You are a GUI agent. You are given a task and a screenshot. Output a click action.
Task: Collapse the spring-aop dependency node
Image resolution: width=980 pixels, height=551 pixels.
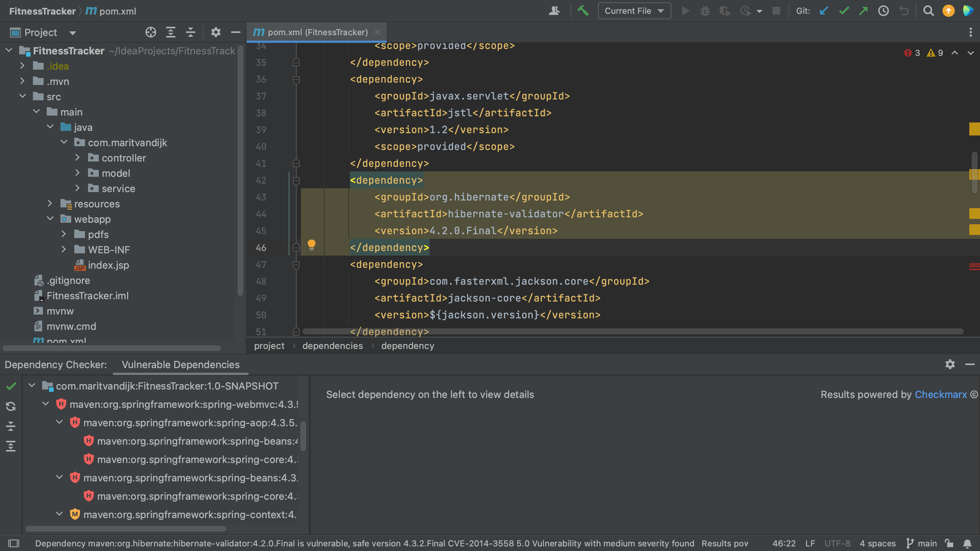[x=59, y=422]
